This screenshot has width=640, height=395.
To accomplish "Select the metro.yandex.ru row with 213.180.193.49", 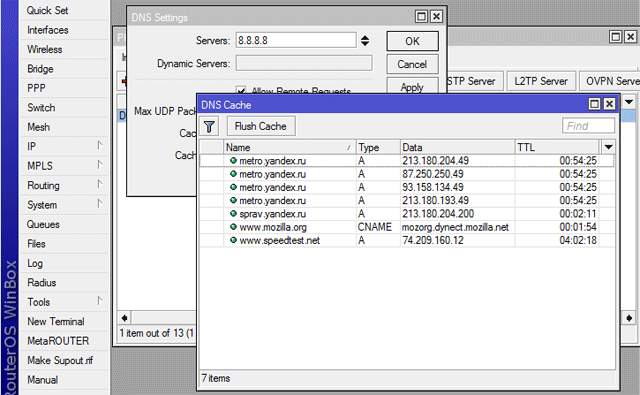I will [407, 200].
